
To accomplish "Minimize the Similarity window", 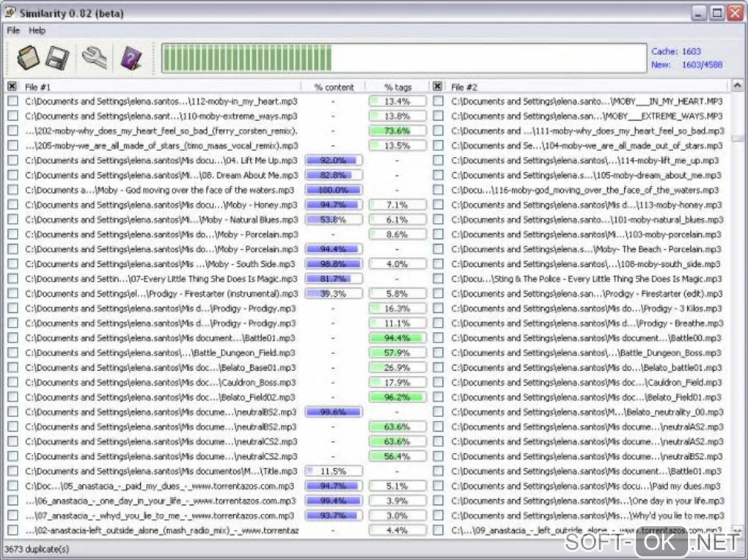I will (x=698, y=13).
